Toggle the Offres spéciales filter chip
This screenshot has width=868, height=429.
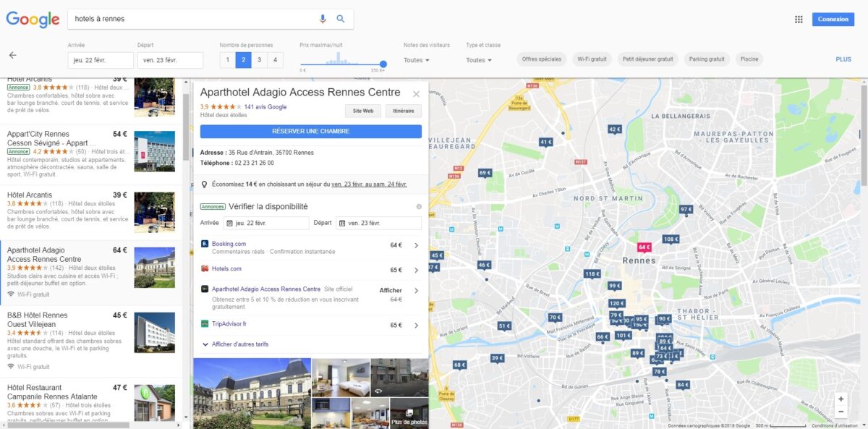point(541,59)
